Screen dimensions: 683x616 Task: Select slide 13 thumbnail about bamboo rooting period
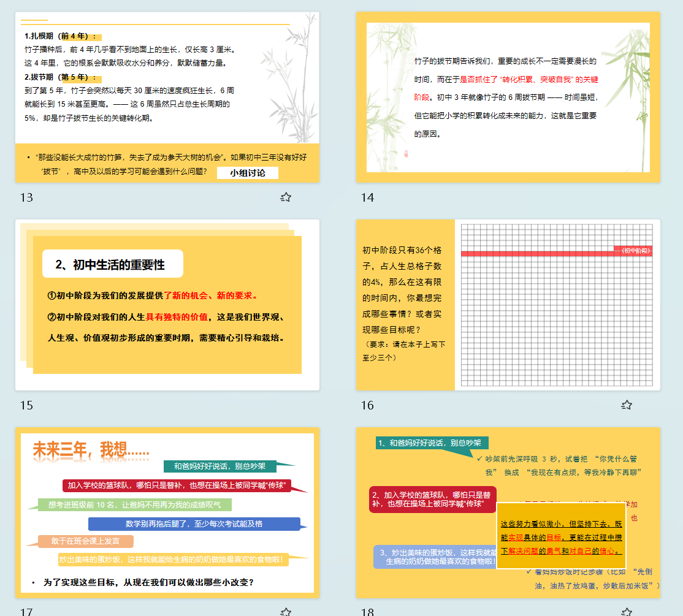pos(167,97)
